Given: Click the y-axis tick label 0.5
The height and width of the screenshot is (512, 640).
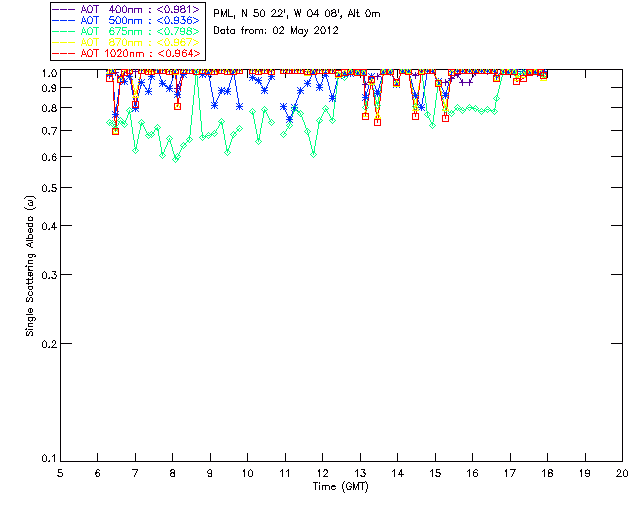Looking at the screenshot, I should click(x=47, y=188).
